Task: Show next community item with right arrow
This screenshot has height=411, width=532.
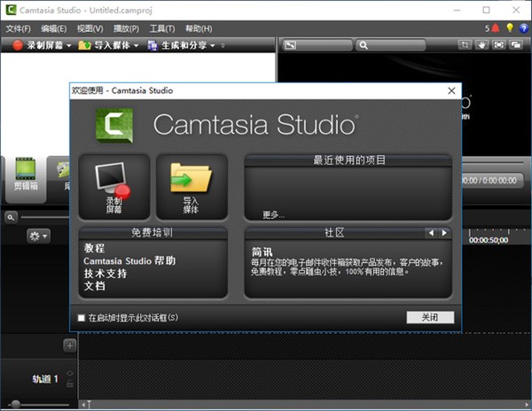Action: pyautogui.click(x=444, y=233)
